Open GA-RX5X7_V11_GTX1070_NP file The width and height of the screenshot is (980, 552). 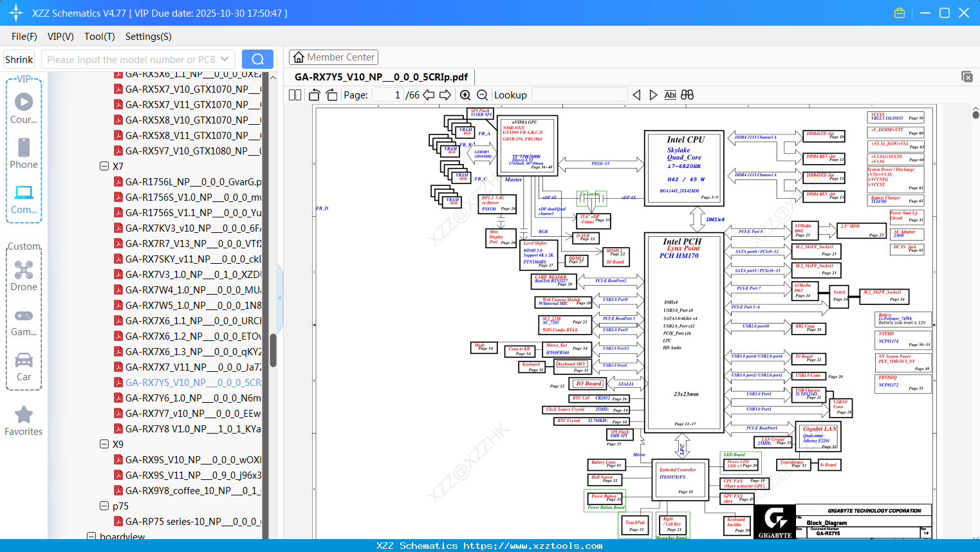pyautogui.click(x=193, y=104)
